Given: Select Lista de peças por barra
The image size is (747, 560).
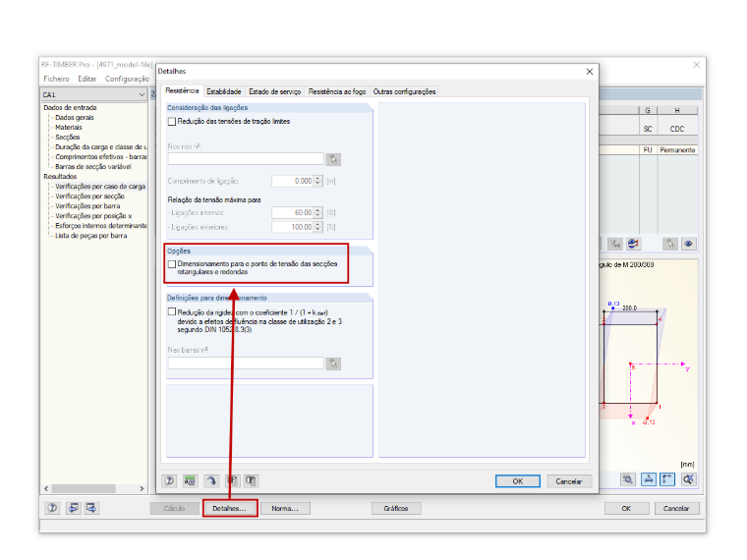Looking at the screenshot, I should [91, 236].
